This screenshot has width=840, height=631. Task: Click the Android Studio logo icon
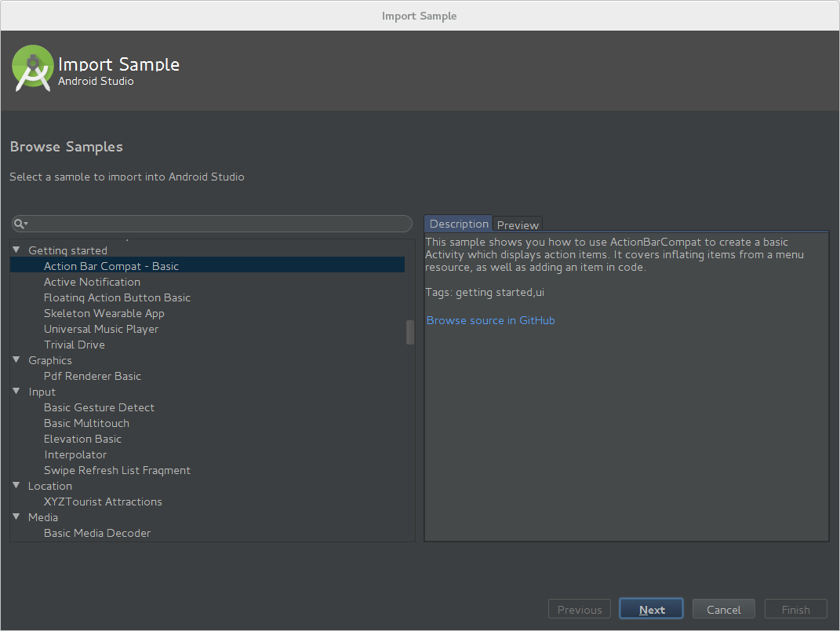coord(33,68)
